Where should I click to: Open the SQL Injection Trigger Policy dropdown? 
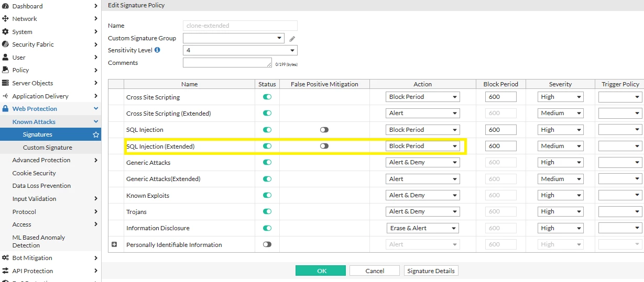(x=620, y=130)
